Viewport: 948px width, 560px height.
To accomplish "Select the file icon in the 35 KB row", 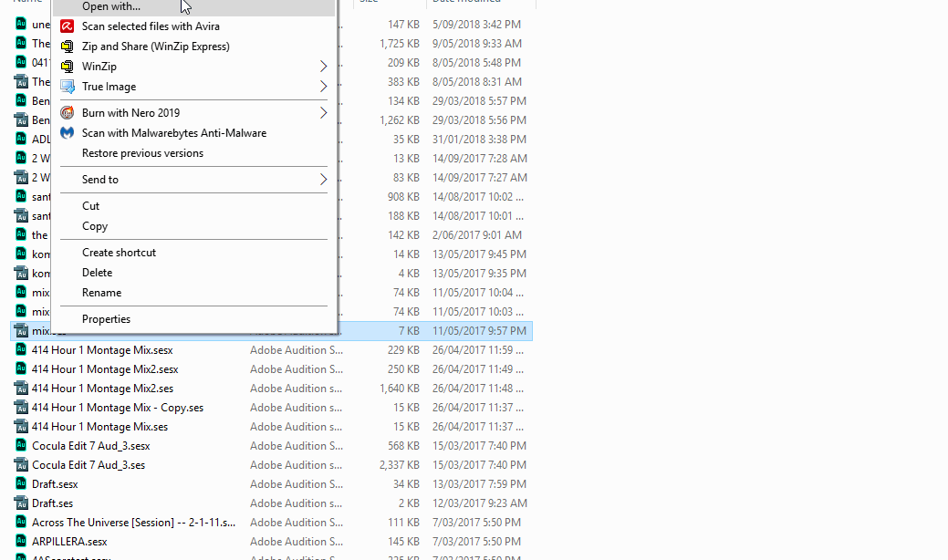I will [x=21, y=139].
